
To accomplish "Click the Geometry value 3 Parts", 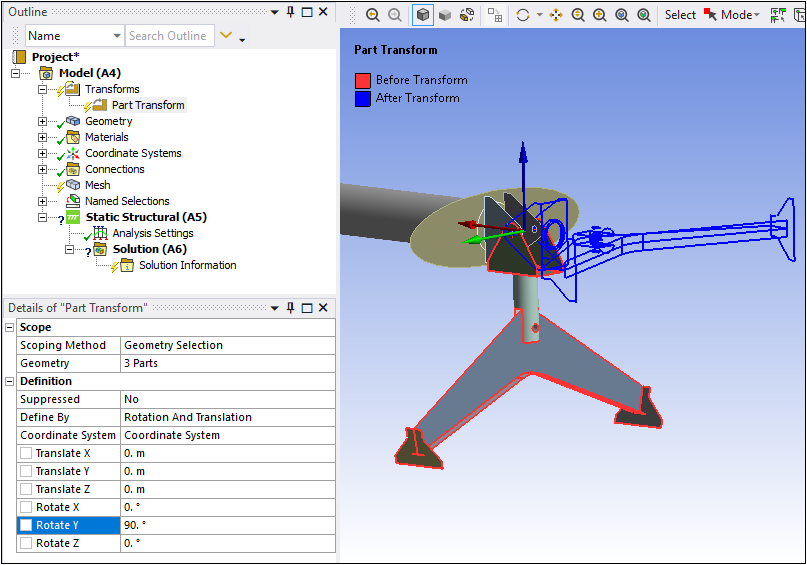I will [x=227, y=363].
